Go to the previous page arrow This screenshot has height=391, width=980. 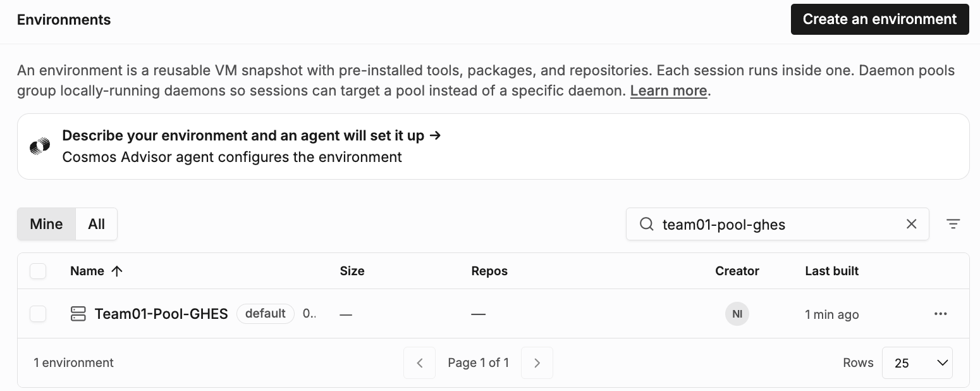(x=420, y=363)
